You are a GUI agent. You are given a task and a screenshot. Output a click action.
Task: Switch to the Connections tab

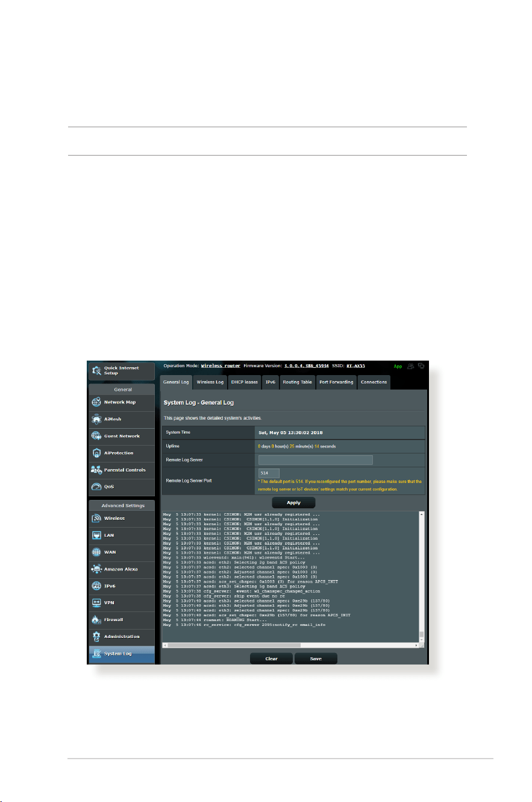[374, 382]
